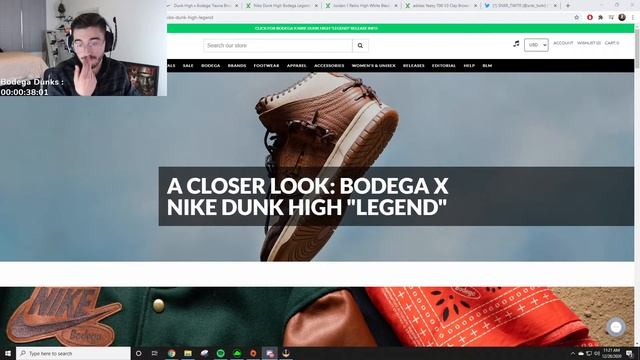This screenshot has height=360, width=640.
Task: Open Chrome from the taskbar
Action: click(x=171, y=353)
